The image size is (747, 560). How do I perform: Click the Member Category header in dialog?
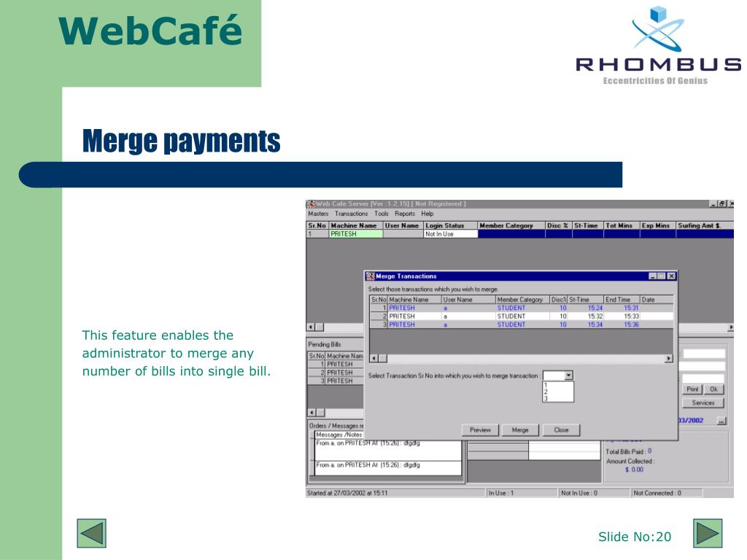click(522, 300)
